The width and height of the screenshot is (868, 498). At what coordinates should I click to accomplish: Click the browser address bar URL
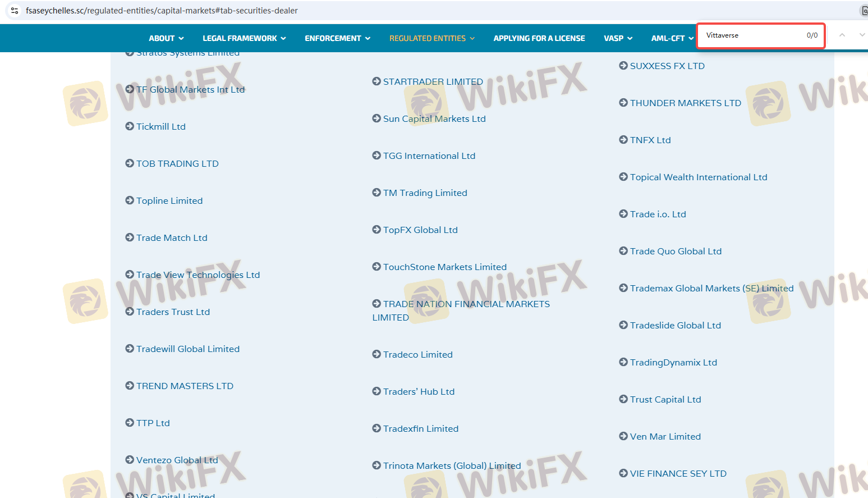(x=162, y=11)
